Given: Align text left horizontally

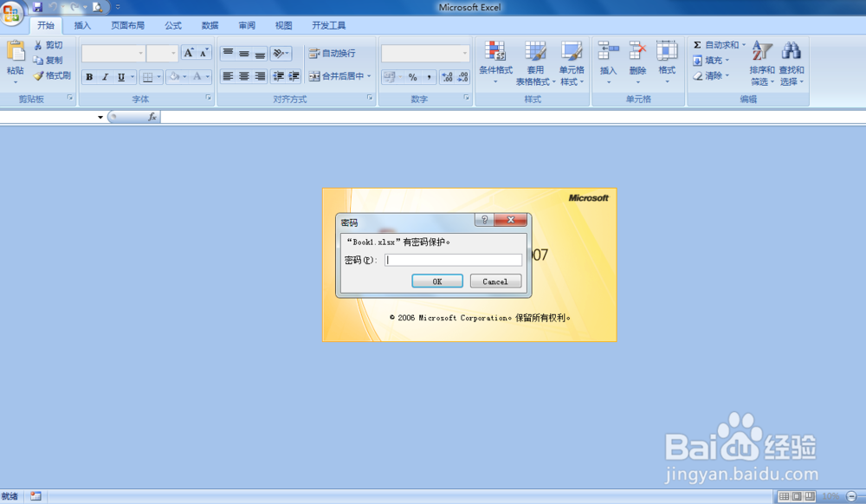Looking at the screenshot, I should [x=228, y=76].
